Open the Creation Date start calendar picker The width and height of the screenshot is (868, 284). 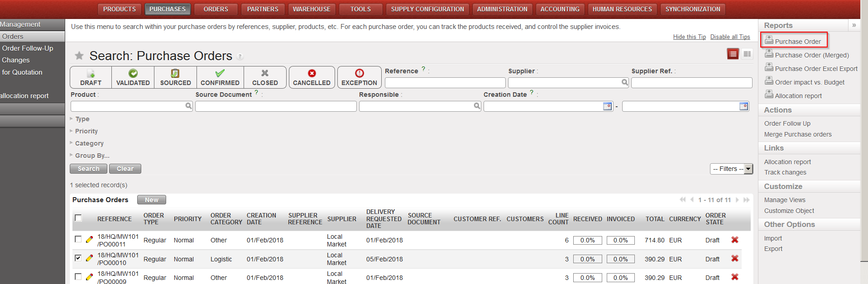point(607,106)
